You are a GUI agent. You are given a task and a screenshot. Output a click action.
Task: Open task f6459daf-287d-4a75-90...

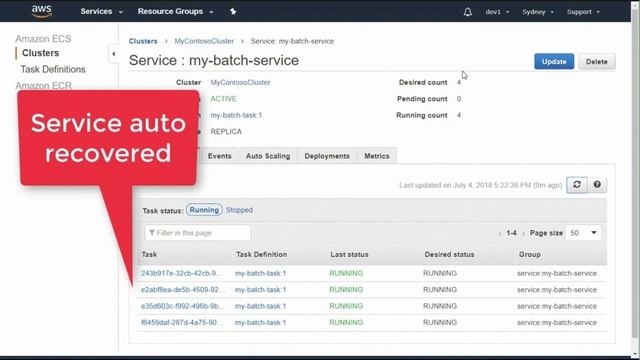click(181, 322)
